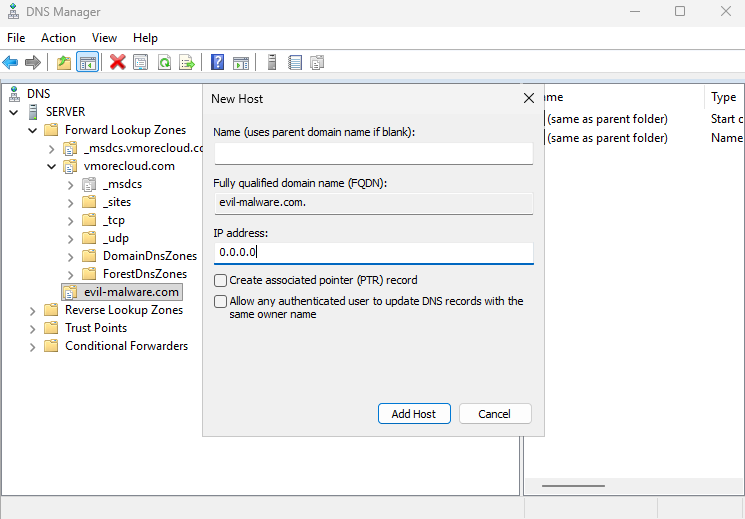745x519 pixels.
Task: Click the vmorecloud.com zone icon
Action: (x=70, y=166)
